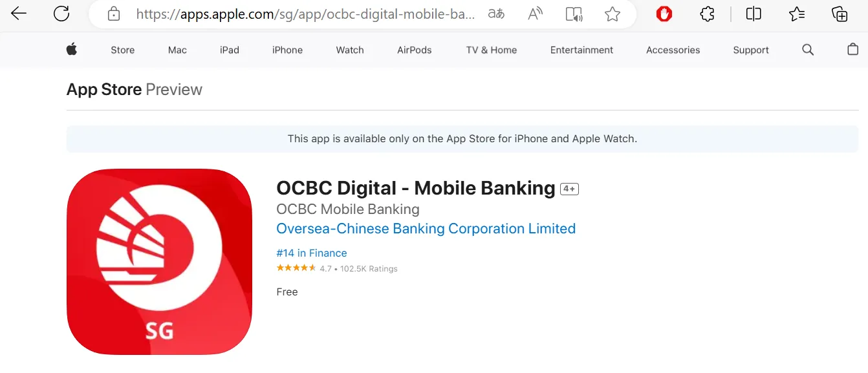The image size is (868, 373).
Task: Open the Apple logo home icon
Action: [71, 50]
